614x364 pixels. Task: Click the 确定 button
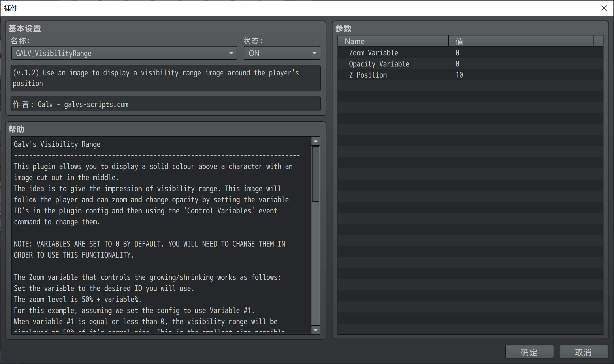[x=529, y=352]
